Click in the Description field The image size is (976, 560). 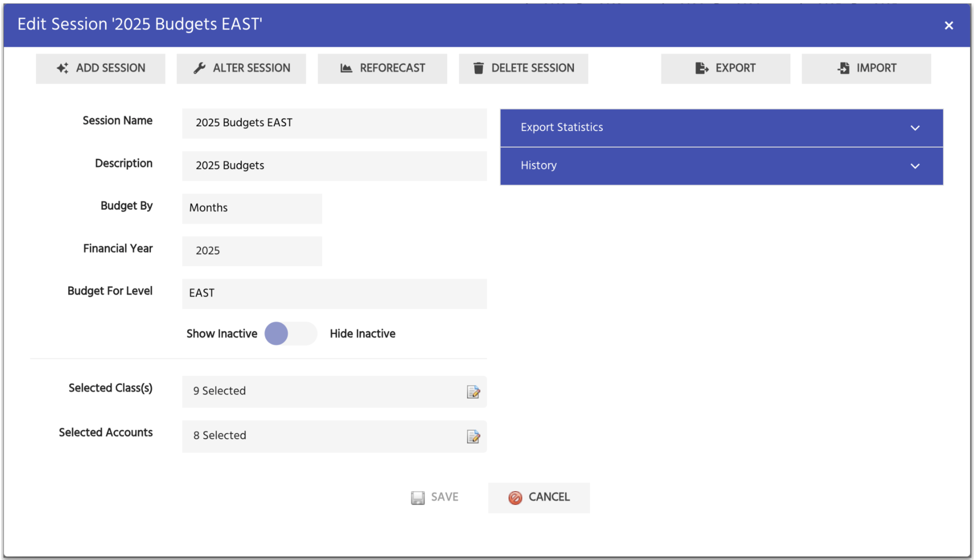(335, 166)
